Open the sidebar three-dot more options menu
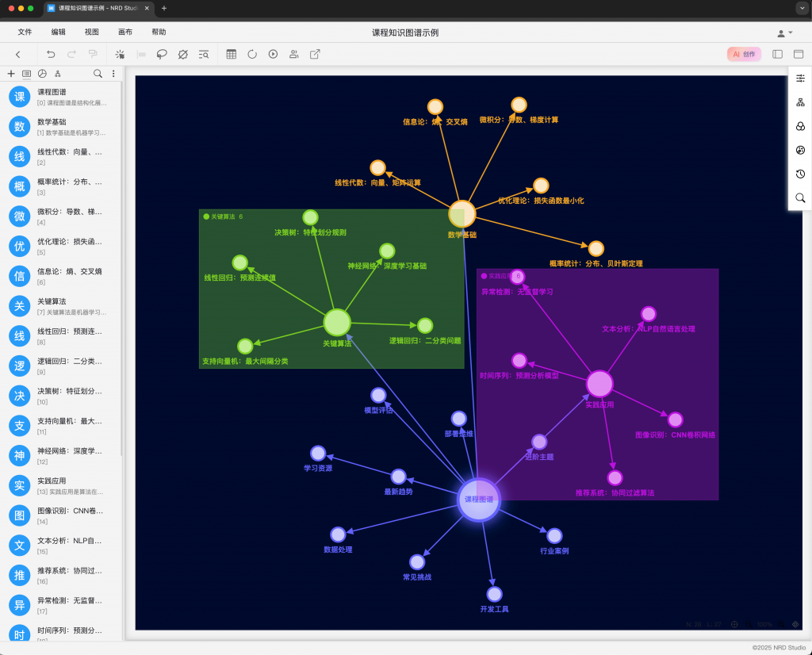 pyautogui.click(x=113, y=74)
